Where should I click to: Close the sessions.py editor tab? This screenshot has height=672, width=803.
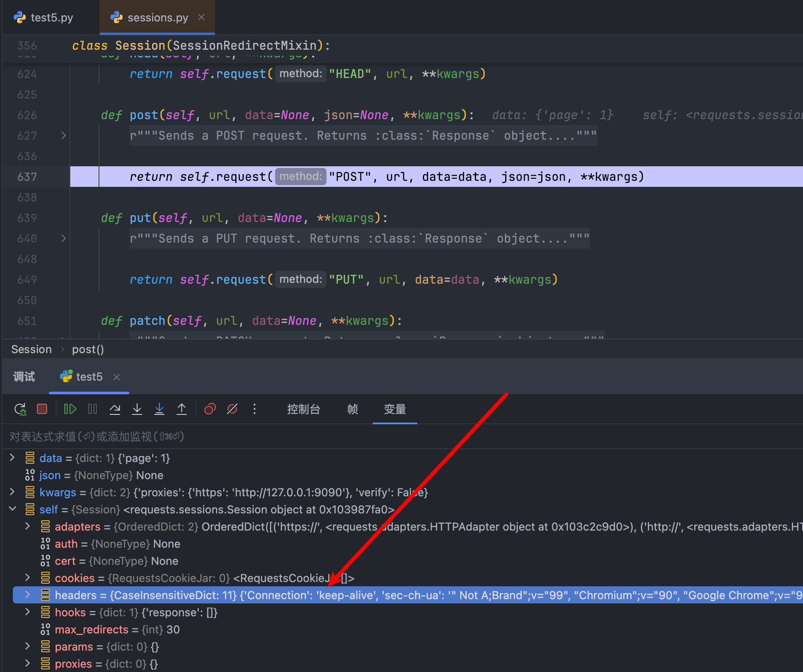[x=201, y=18]
